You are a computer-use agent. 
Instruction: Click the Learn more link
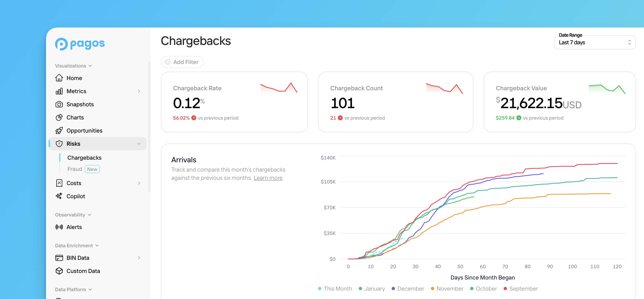(x=268, y=178)
